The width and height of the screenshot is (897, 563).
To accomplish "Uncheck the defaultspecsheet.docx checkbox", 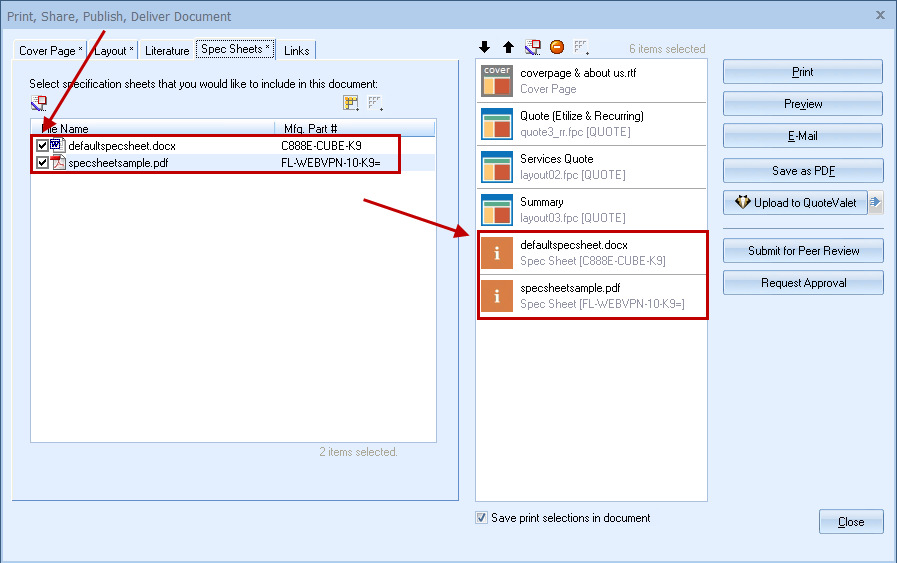I will pyautogui.click(x=42, y=145).
